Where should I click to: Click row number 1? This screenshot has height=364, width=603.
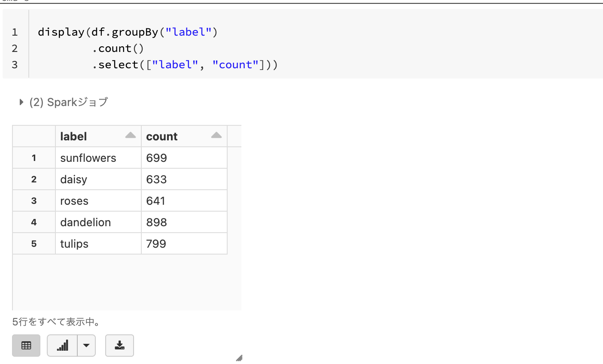coord(34,158)
